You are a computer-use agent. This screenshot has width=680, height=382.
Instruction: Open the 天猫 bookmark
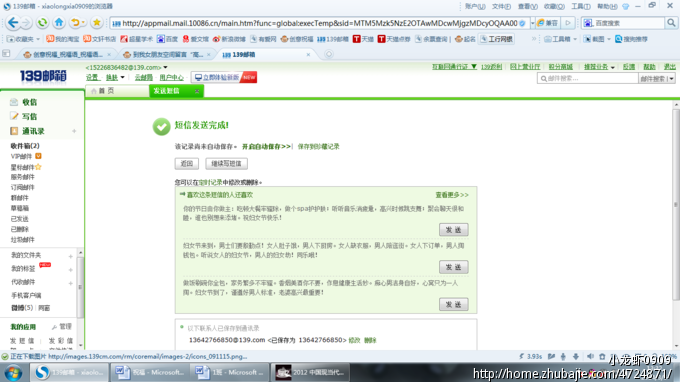pos(363,39)
